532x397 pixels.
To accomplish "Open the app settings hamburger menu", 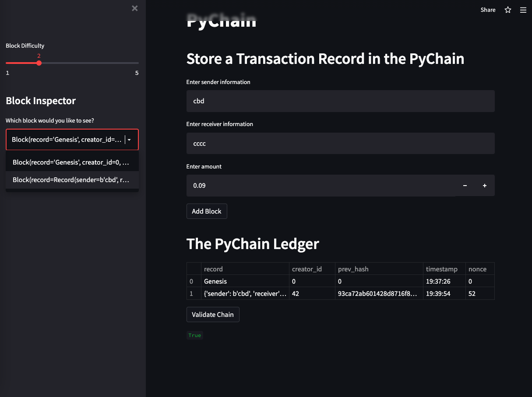I will (523, 10).
